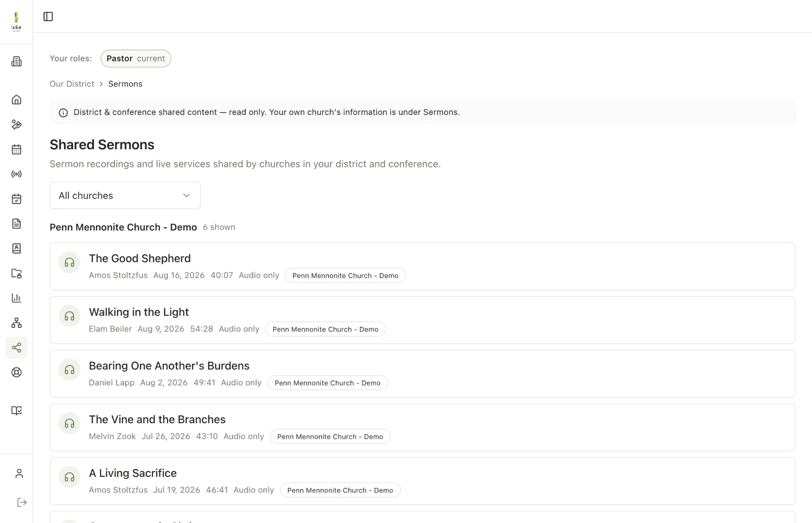Click headphones icon for A Living Sacrifice

69,477
